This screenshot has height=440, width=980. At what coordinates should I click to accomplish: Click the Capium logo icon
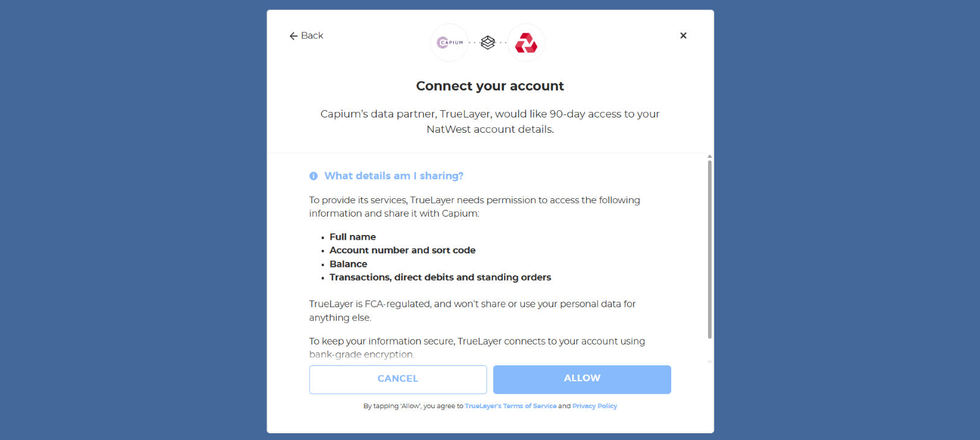coord(450,43)
